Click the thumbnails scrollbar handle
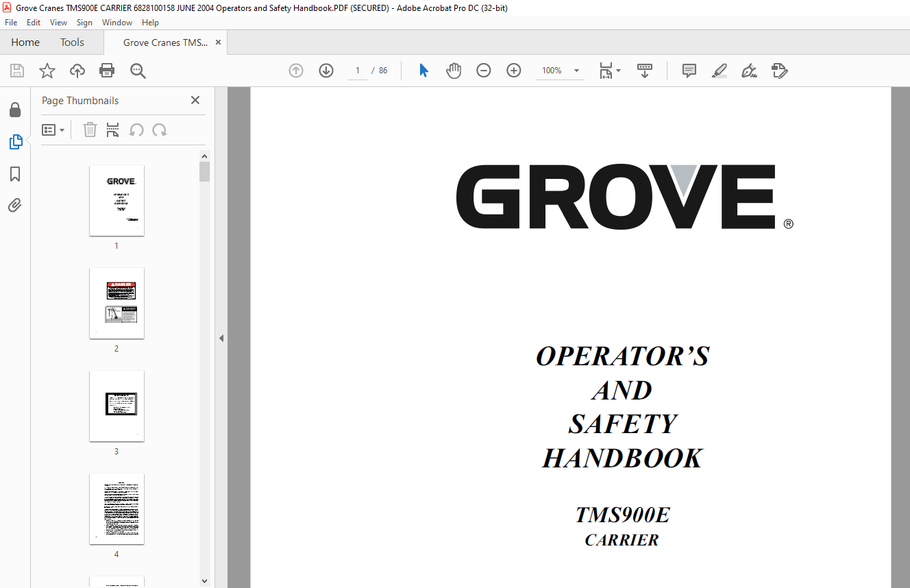 [x=204, y=171]
